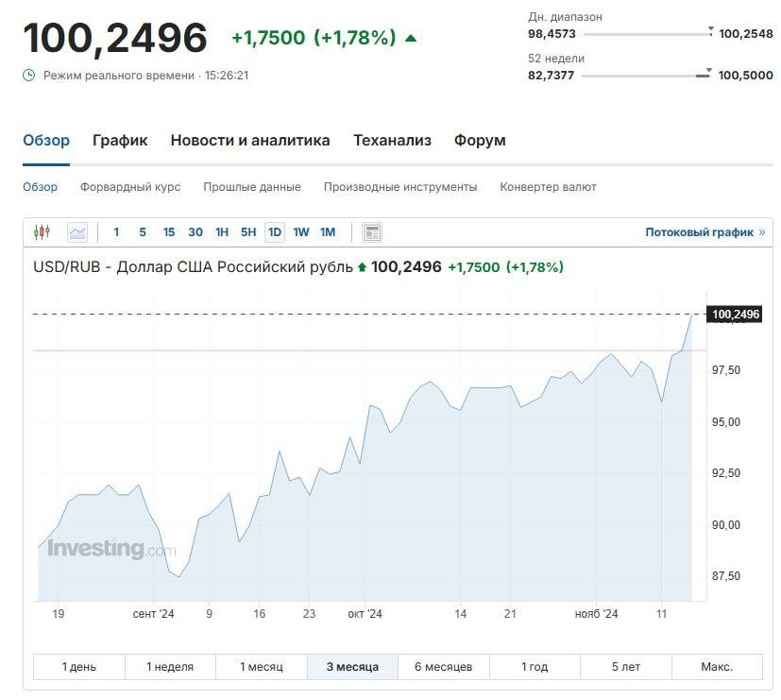This screenshot has width=781, height=700.
Task: Switch to the area chart icon
Action: 77,232
